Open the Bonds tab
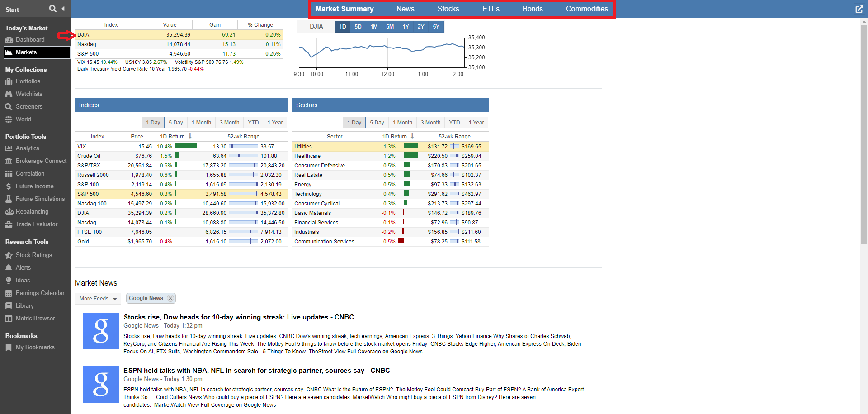The height and width of the screenshot is (414, 868). (x=533, y=9)
